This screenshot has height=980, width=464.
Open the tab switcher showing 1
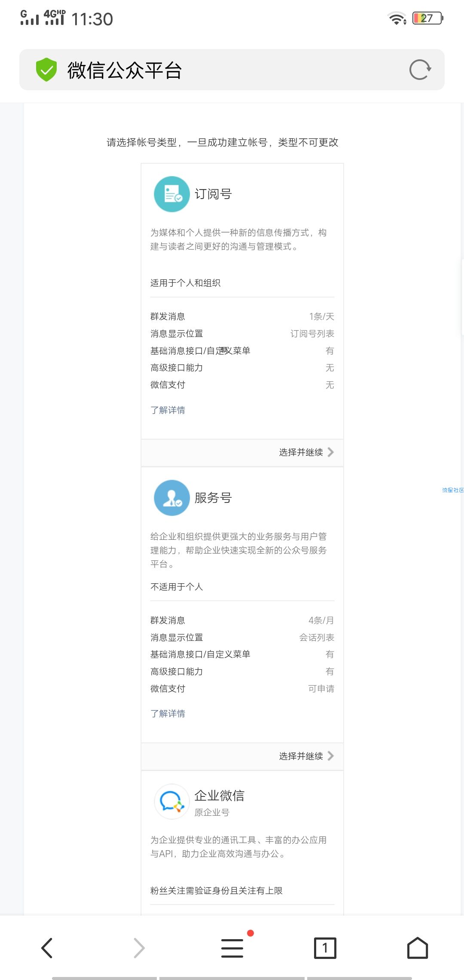pyautogui.click(x=325, y=948)
